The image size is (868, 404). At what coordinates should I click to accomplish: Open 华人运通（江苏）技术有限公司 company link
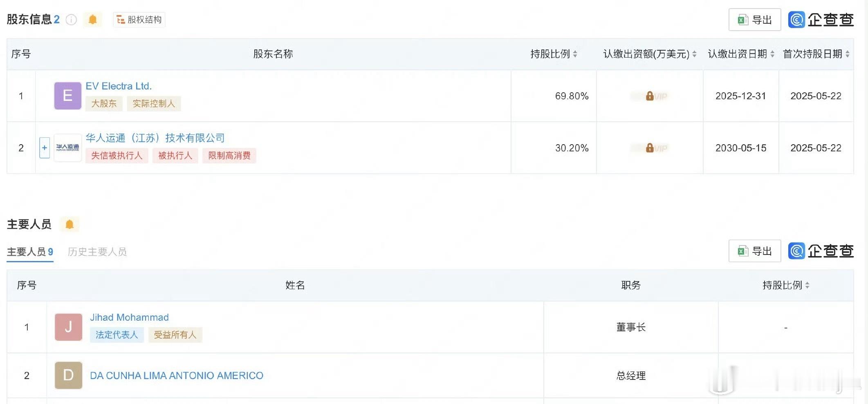coord(155,138)
